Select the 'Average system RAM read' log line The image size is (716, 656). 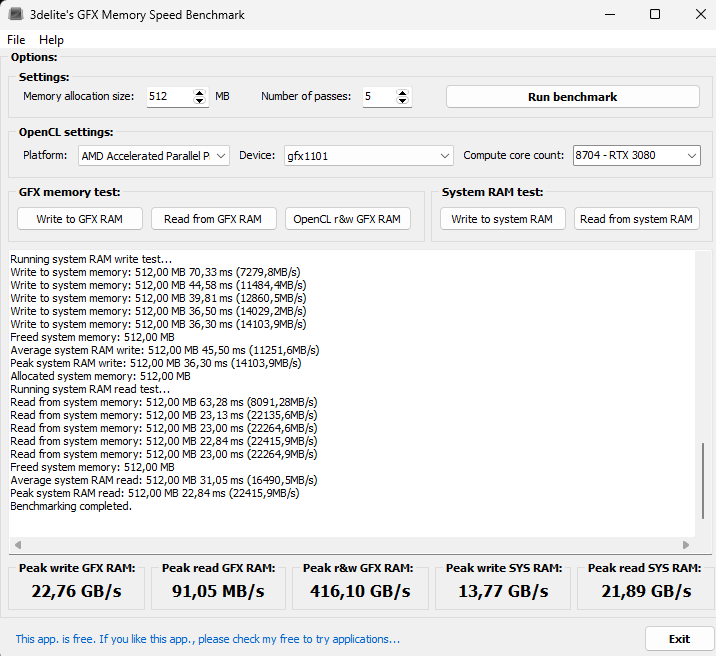point(164,480)
